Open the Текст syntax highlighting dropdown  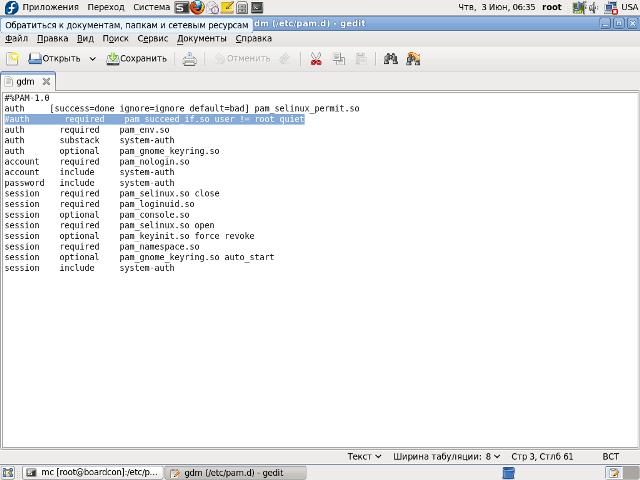364,456
